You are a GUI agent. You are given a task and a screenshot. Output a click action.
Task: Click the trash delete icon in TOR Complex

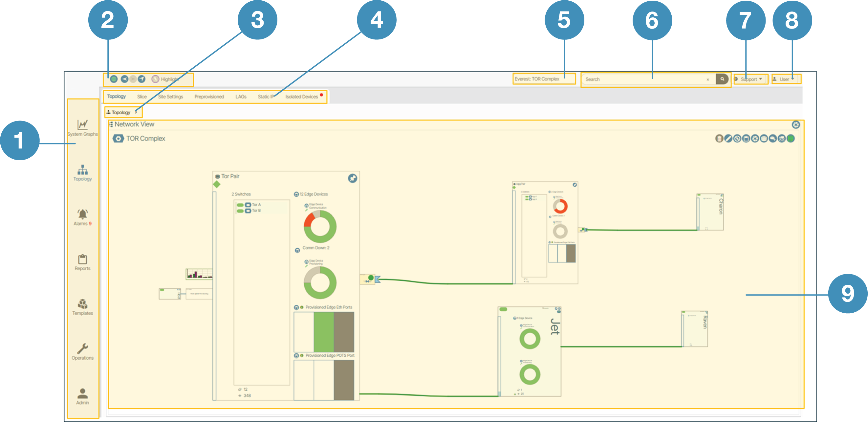click(x=719, y=139)
